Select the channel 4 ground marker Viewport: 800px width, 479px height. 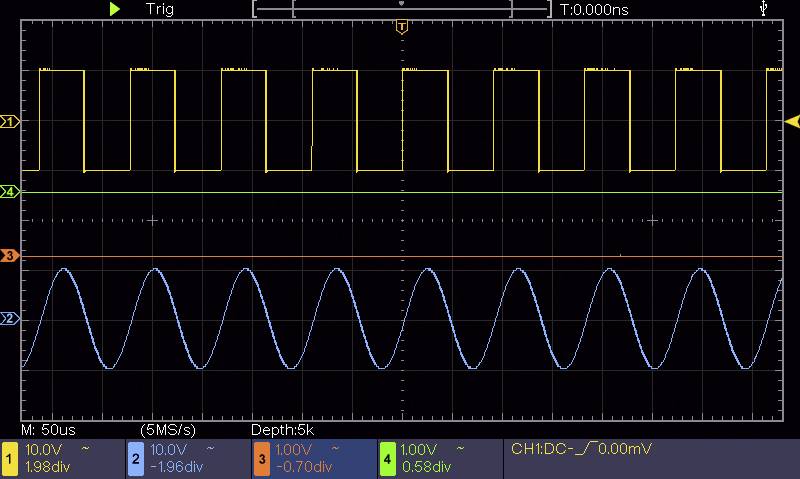click(x=10, y=191)
